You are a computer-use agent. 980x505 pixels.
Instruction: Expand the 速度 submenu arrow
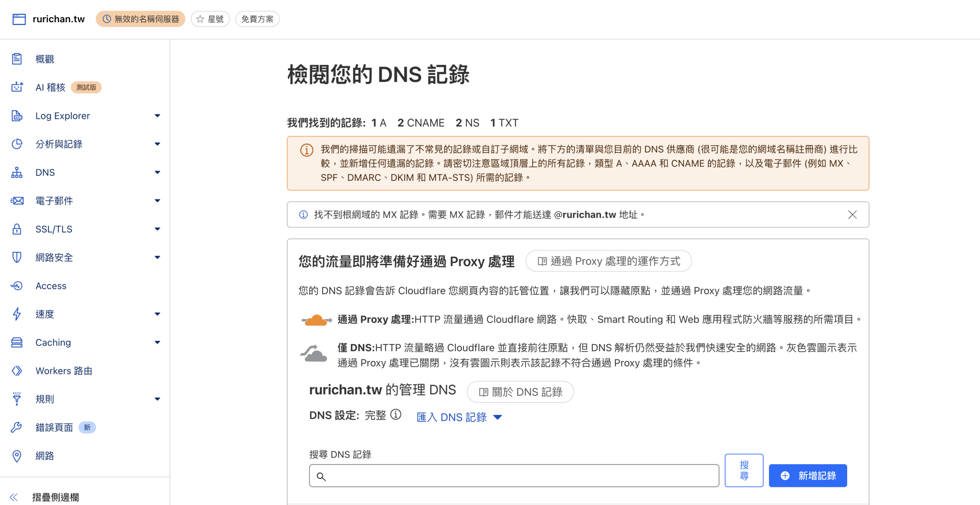(157, 314)
